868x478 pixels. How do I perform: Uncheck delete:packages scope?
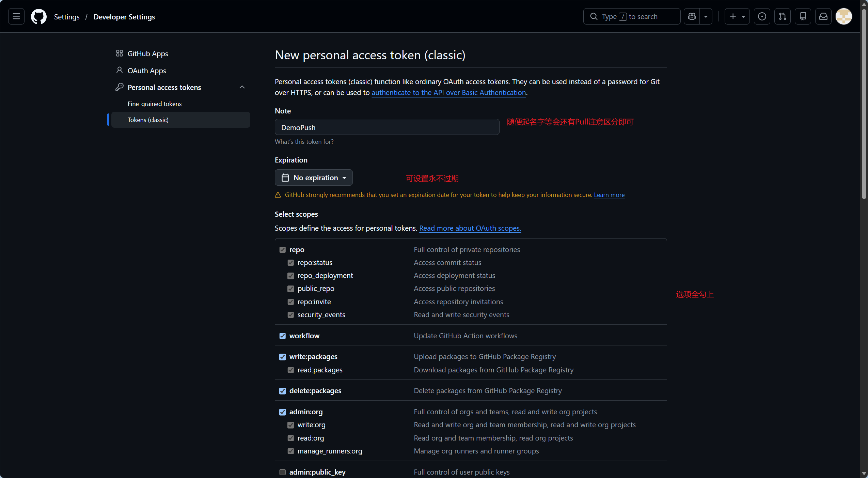283,391
